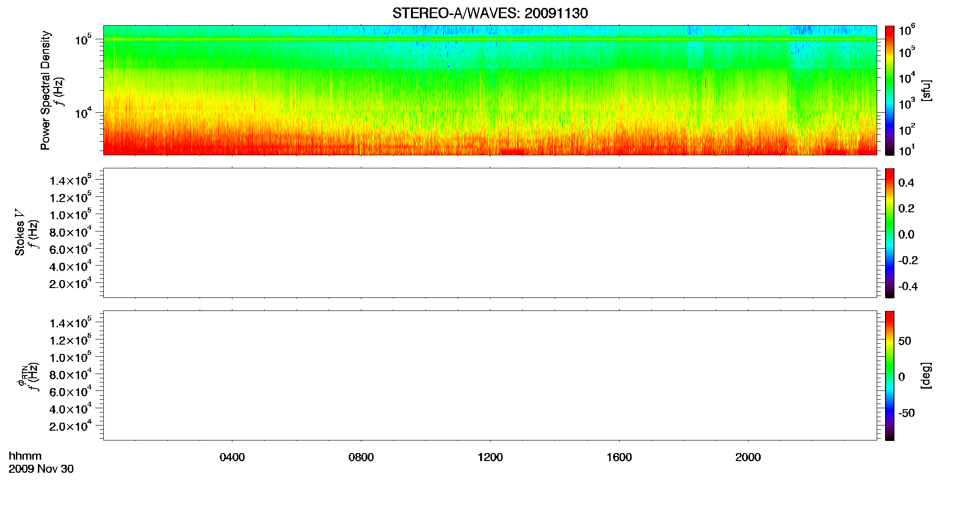Click the 2000 time axis label
Image resolution: width=980 pixels, height=505 pixels.
point(748,457)
